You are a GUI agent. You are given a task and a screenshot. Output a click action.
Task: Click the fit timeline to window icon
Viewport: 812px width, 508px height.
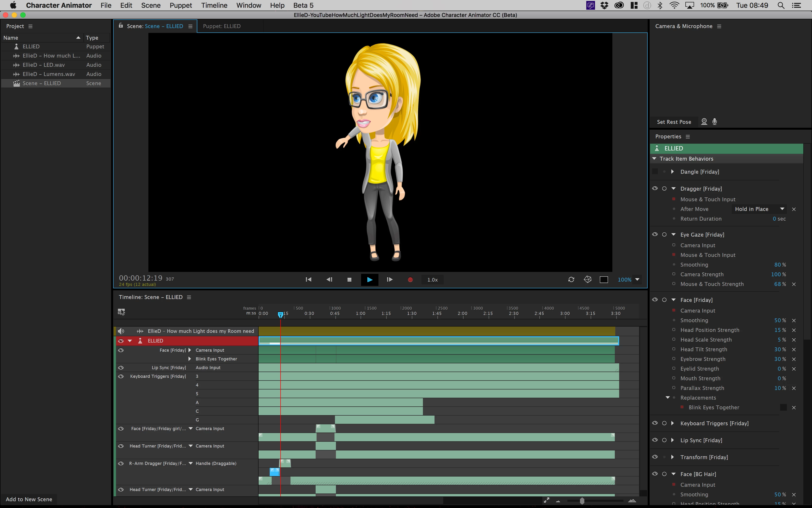tap(547, 500)
